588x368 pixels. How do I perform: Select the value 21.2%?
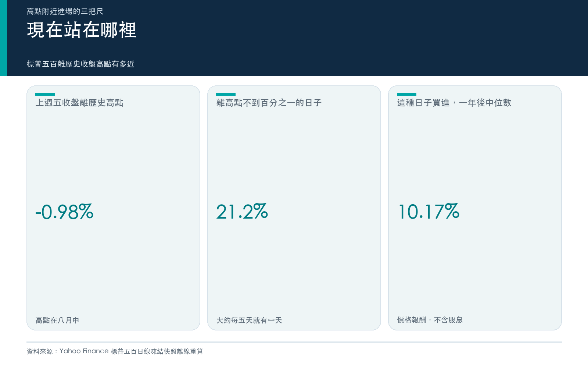pos(242,212)
